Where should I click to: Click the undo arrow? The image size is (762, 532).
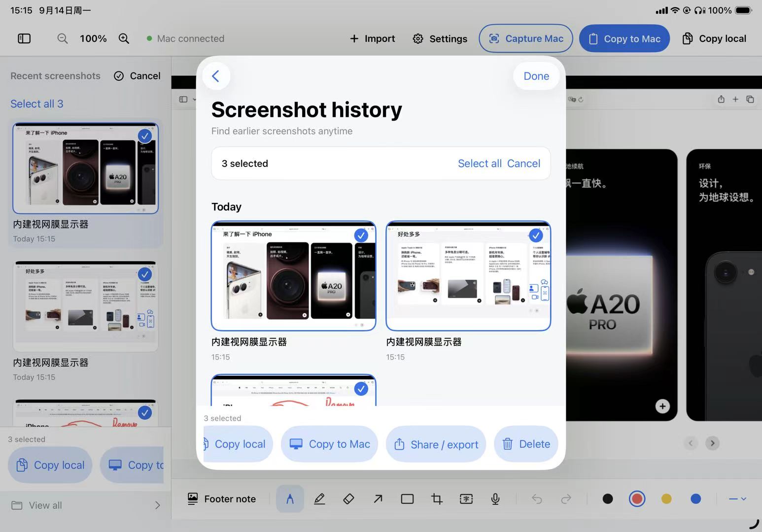point(537,499)
